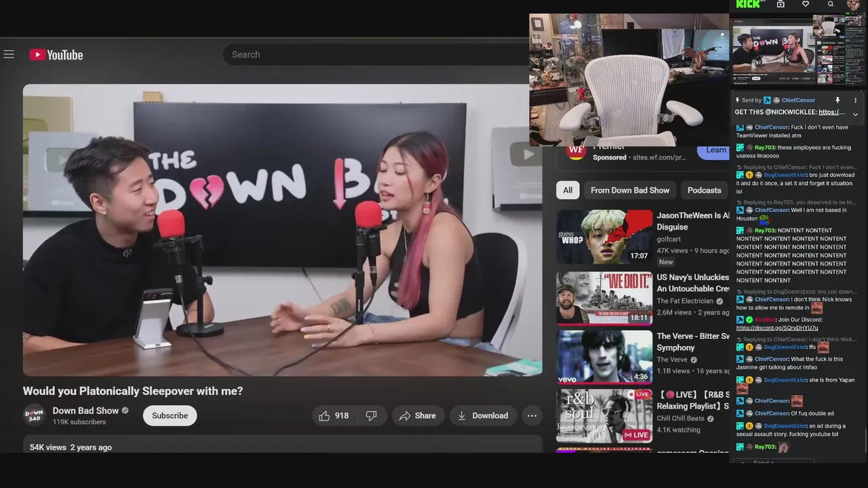Open the Discord invite link in chat

(777, 328)
